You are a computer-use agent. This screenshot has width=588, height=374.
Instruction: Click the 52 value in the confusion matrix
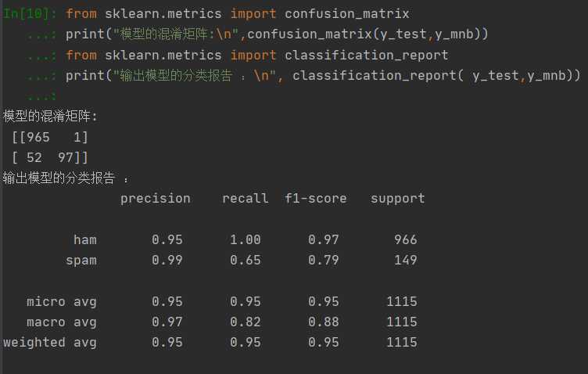click(34, 157)
